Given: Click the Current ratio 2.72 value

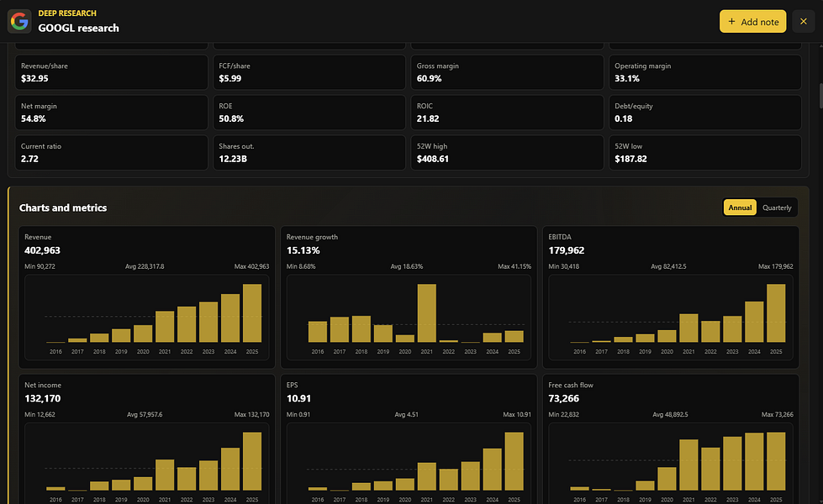Looking at the screenshot, I should [x=29, y=159].
